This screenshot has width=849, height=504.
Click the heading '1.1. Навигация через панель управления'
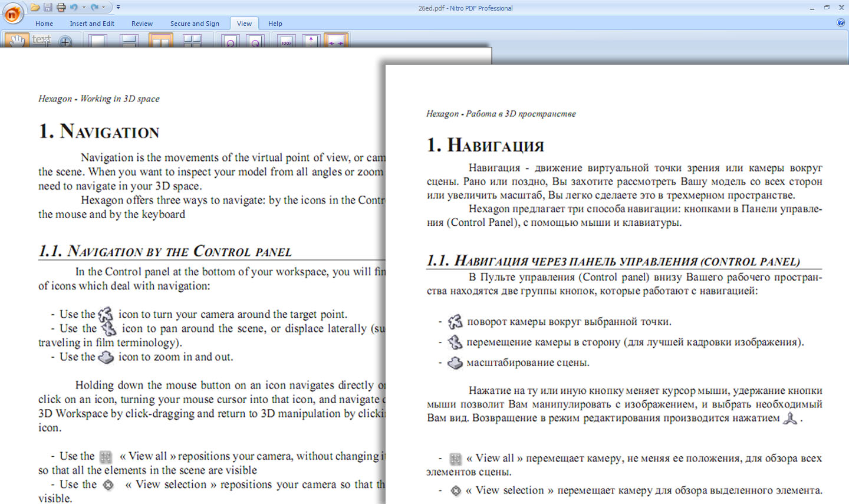coord(613,261)
